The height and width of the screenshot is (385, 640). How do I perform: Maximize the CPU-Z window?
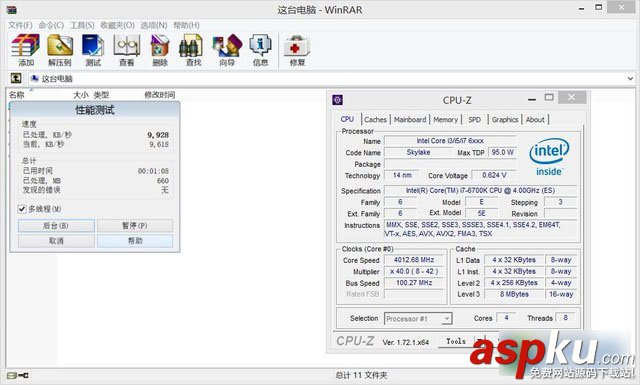click(x=549, y=98)
